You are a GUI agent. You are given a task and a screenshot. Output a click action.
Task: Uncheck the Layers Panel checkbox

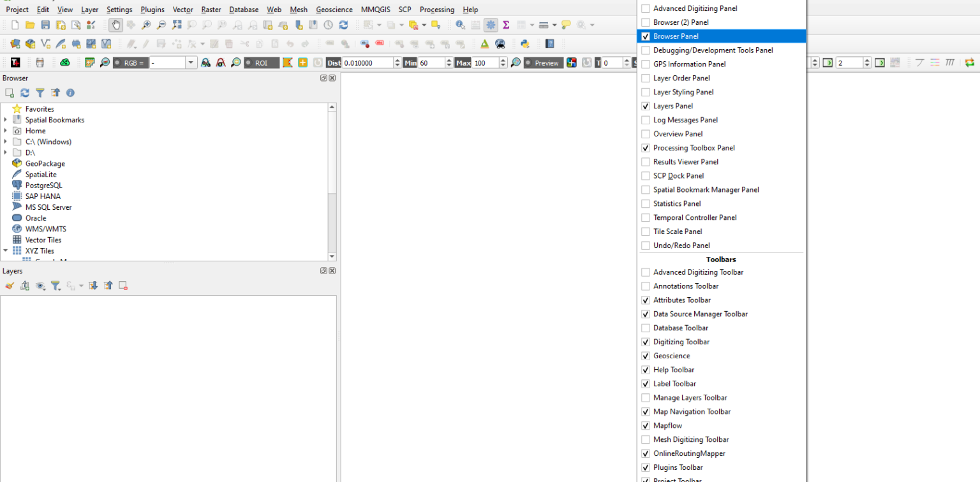[646, 106]
